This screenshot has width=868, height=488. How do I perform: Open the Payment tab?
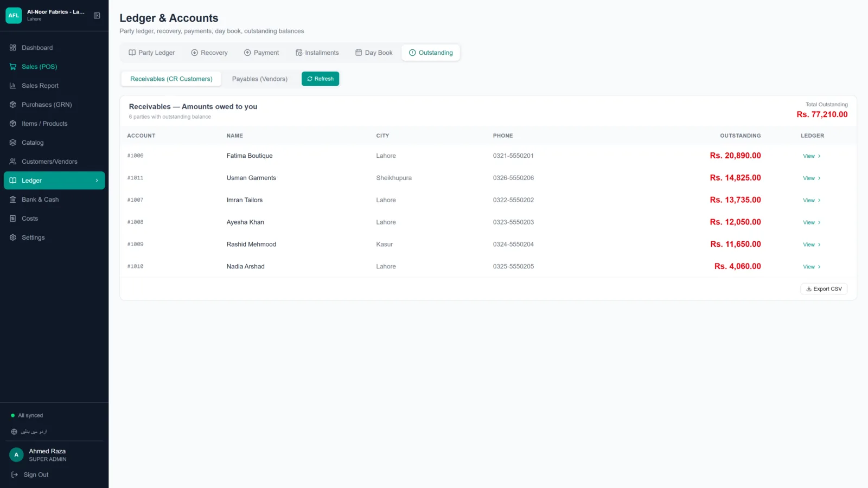(x=261, y=53)
